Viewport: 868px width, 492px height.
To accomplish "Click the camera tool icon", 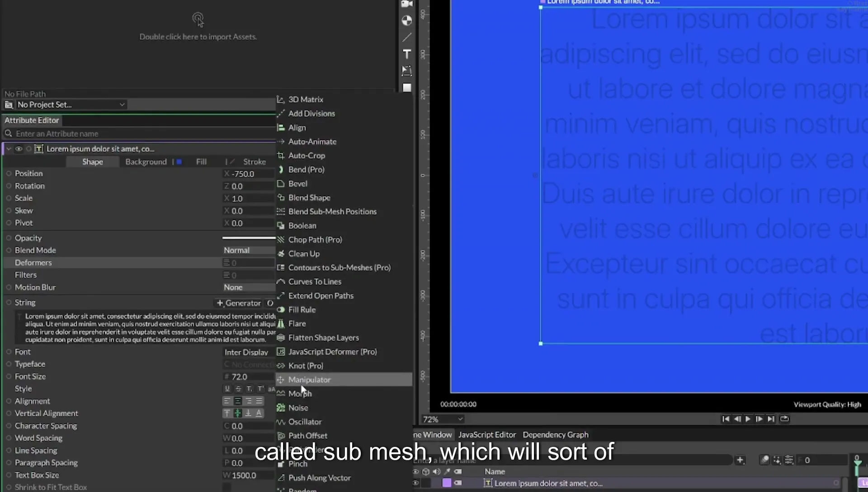I will [407, 4].
